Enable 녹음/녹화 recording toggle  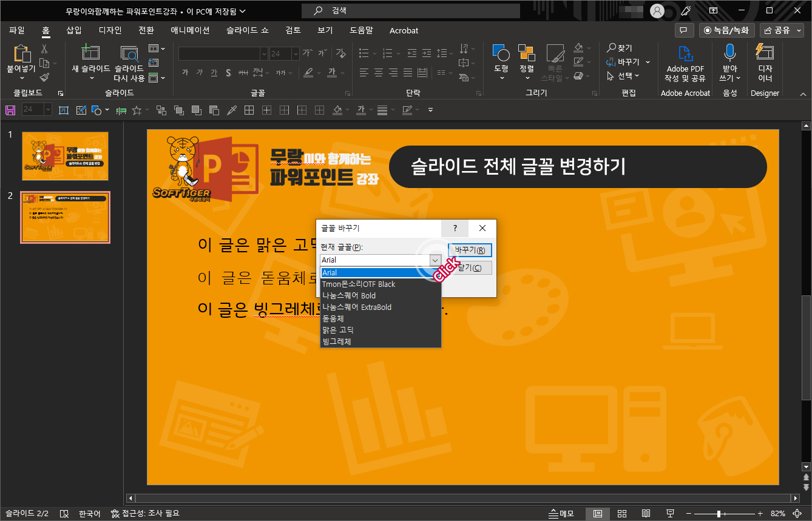(x=726, y=30)
